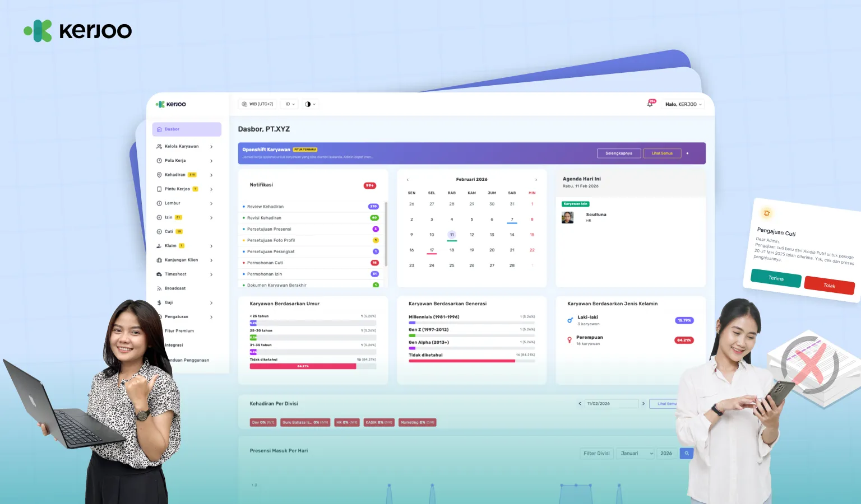Click the Pola Kerja clock icon
The image size is (861, 504).
(x=159, y=161)
